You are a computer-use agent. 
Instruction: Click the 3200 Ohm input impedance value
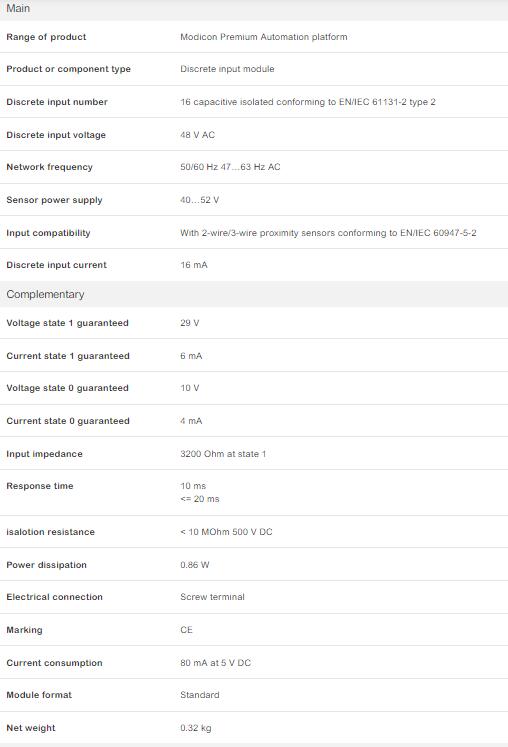coord(223,454)
